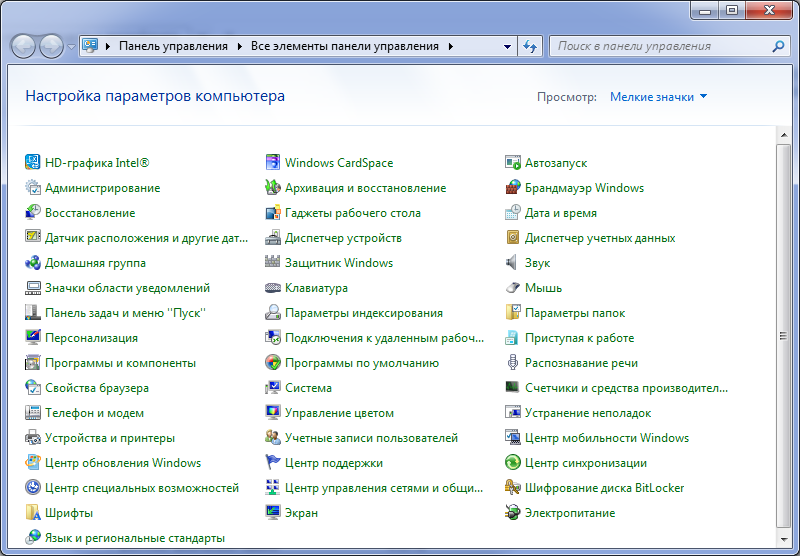
Task: Expand the address bar history dropdown arrow
Action: [x=507, y=46]
